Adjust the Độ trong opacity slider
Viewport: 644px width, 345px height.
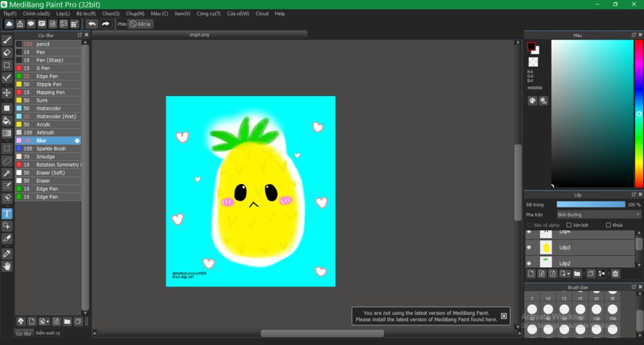pyautogui.click(x=591, y=204)
